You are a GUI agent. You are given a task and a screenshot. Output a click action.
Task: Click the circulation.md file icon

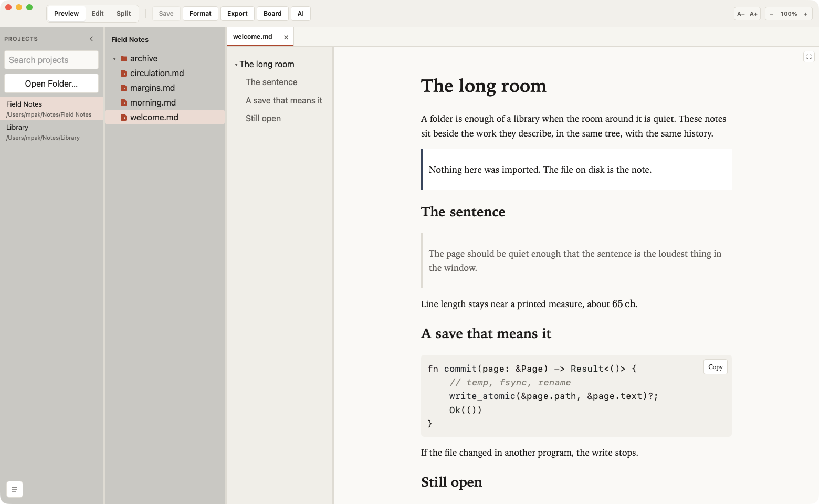point(124,73)
